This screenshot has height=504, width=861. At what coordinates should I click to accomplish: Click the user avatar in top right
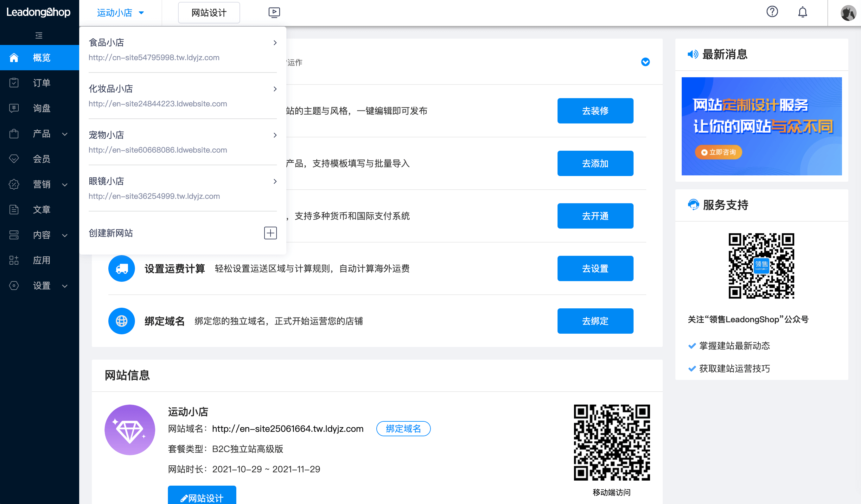tap(849, 13)
